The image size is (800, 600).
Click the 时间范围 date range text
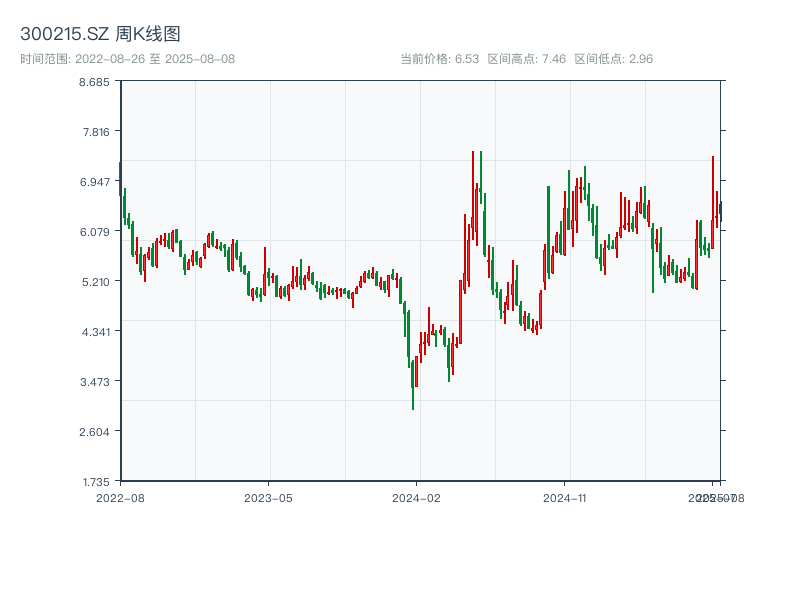(x=128, y=59)
